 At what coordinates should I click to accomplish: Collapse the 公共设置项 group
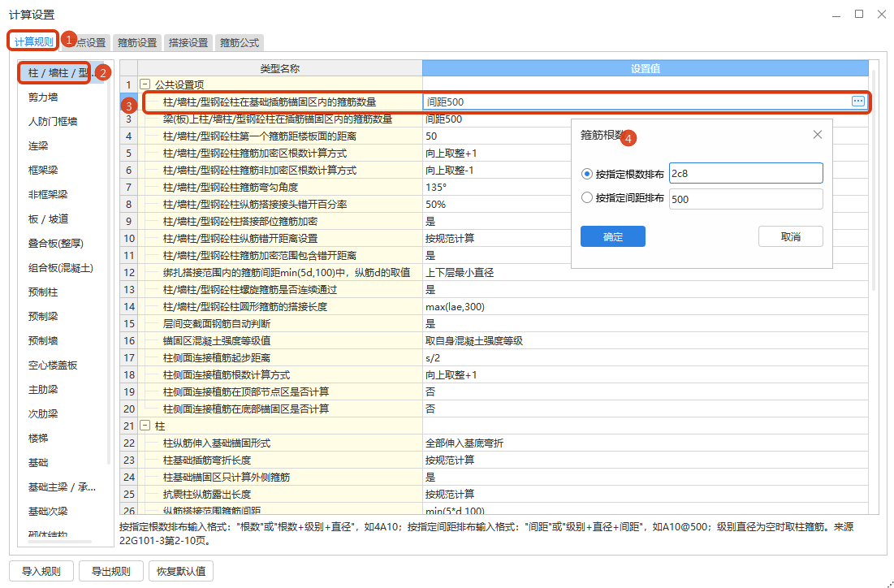coord(145,84)
